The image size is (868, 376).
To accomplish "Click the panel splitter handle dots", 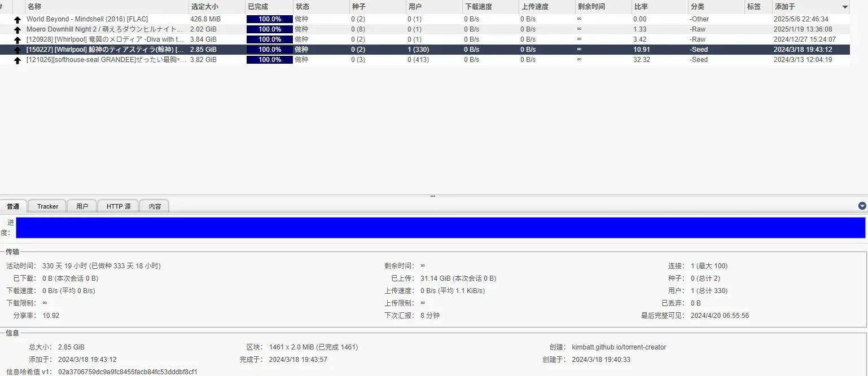I will [x=433, y=196].
